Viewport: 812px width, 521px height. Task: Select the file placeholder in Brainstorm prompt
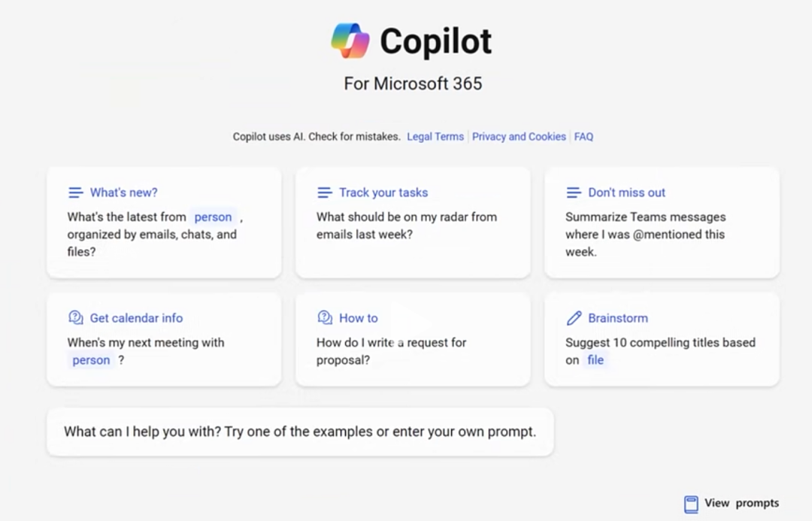pos(595,360)
